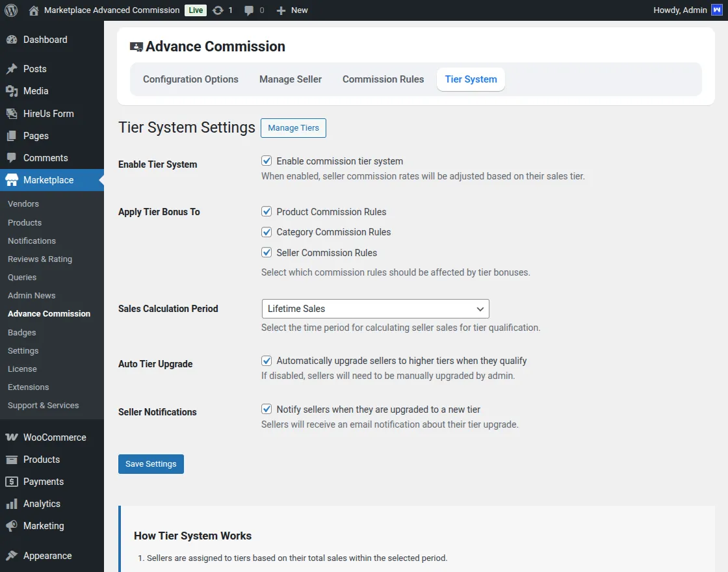
Task: Open the comments bubble icon in admin bar
Action: (251, 10)
